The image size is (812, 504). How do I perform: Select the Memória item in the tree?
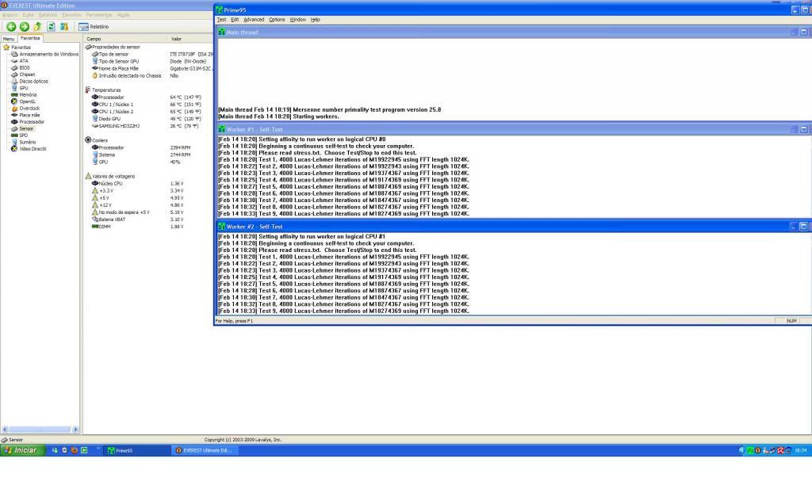(24, 94)
